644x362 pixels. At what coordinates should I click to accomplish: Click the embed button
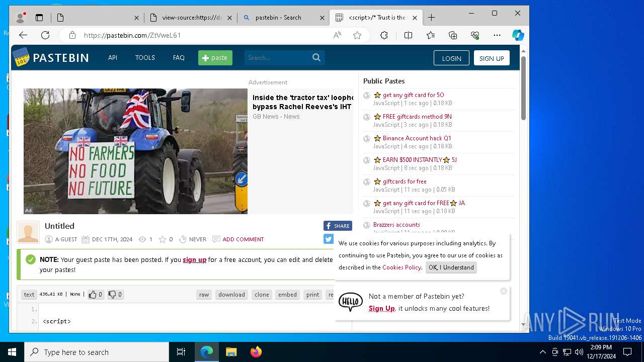[287, 295]
